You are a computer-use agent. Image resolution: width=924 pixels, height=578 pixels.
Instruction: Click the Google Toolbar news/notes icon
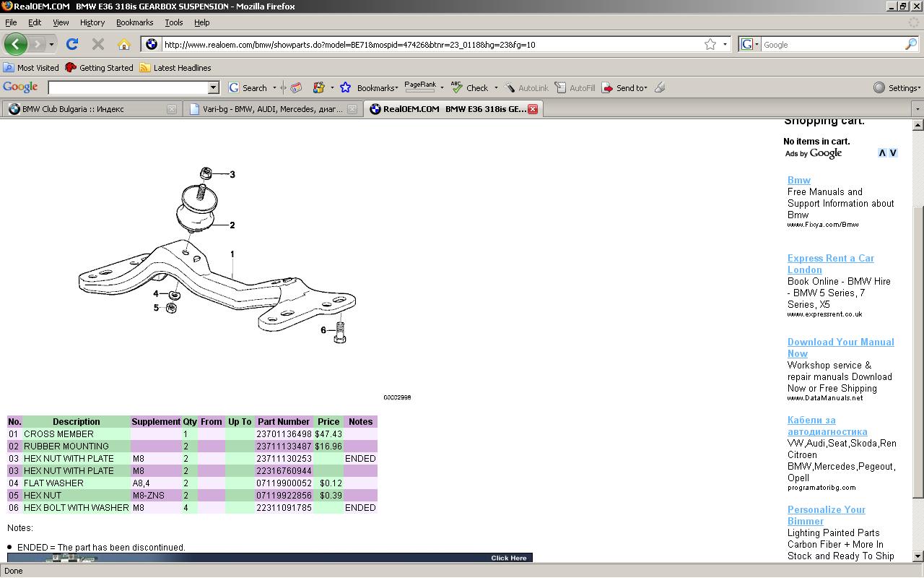(x=296, y=87)
